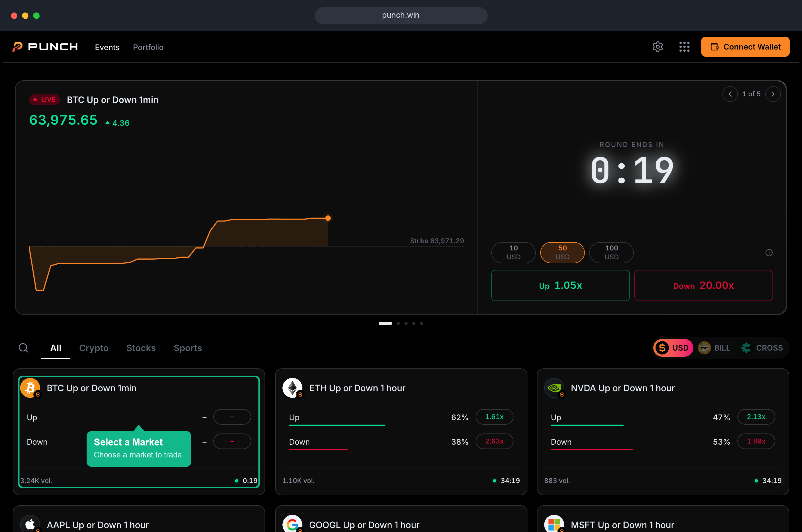Jump to last carousel slide dot
The image size is (802, 532).
(422, 323)
